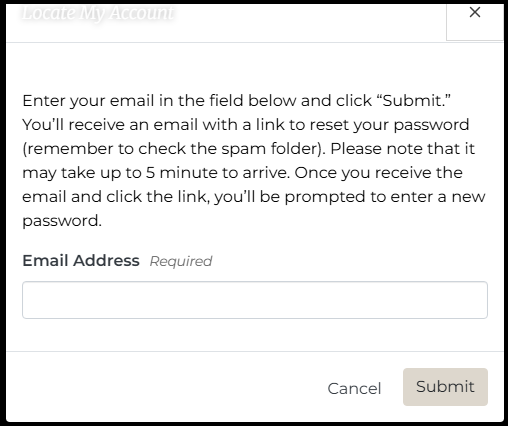
Task: Click the Email Address field label
Action: (81, 260)
